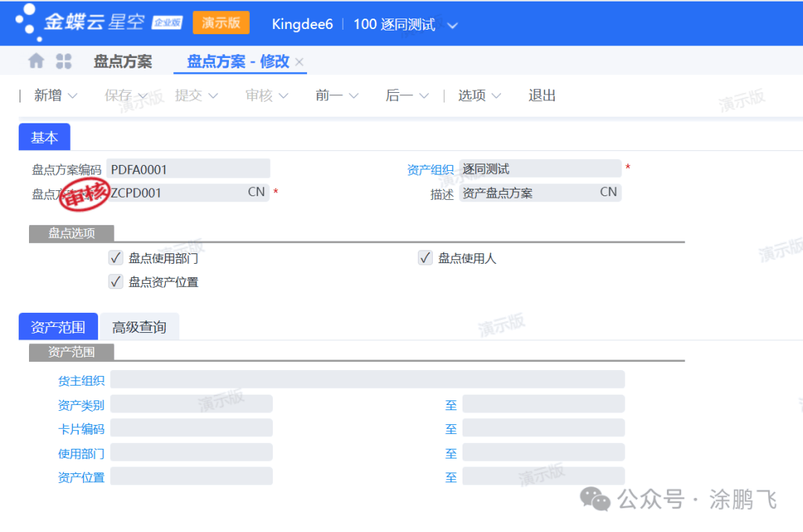The height and width of the screenshot is (532, 803).
Task: Select the 资产范围 tab
Action: coord(58,327)
